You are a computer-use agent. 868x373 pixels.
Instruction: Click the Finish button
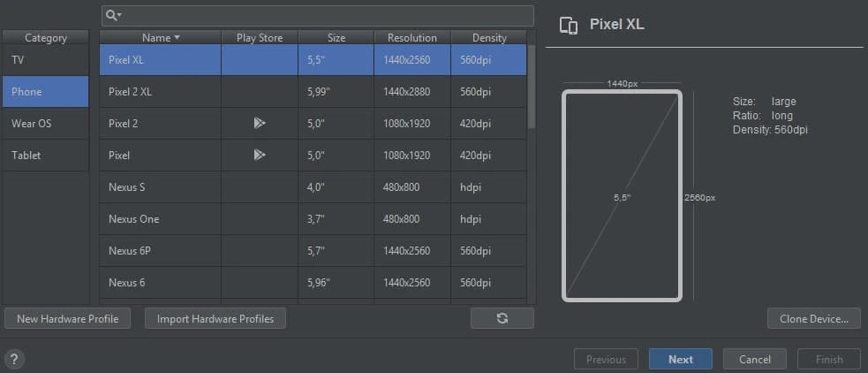point(828,359)
